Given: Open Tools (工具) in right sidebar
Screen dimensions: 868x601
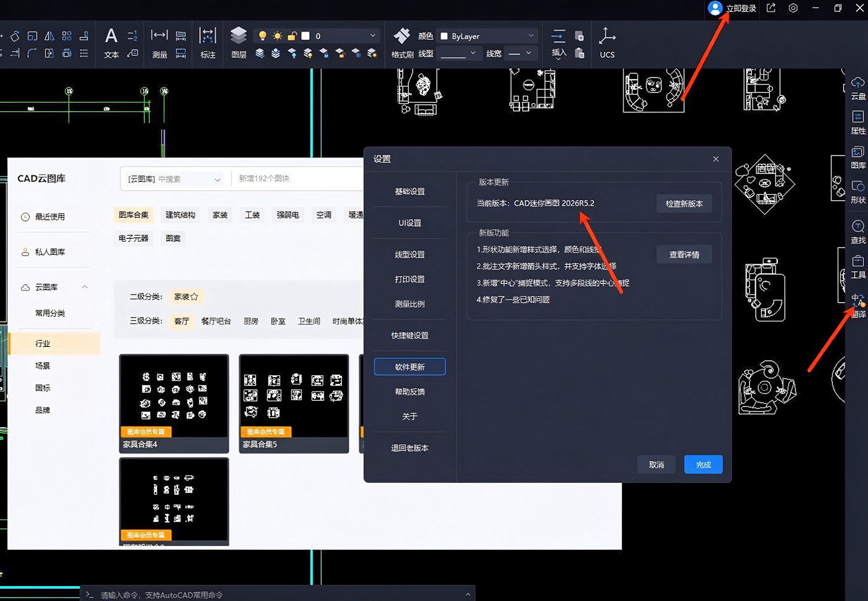Looking at the screenshot, I should click(x=858, y=267).
